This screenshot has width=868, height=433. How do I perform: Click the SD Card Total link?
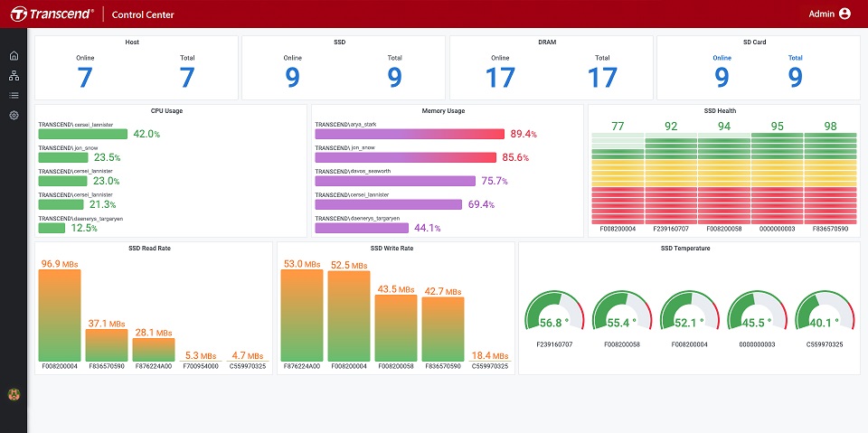pyautogui.click(x=795, y=58)
